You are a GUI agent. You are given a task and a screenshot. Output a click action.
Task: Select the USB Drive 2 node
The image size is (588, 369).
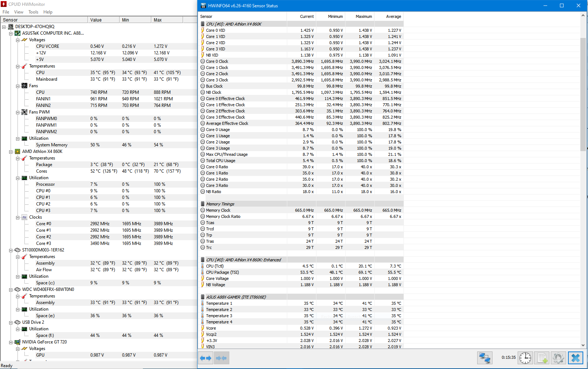coord(33,322)
